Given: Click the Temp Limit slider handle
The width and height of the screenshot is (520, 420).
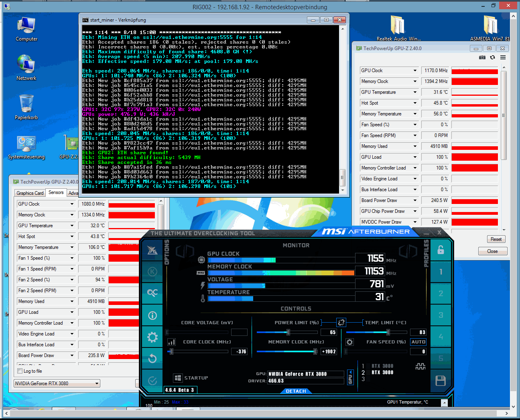Looking at the screenshot, I should [x=388, y=332].
